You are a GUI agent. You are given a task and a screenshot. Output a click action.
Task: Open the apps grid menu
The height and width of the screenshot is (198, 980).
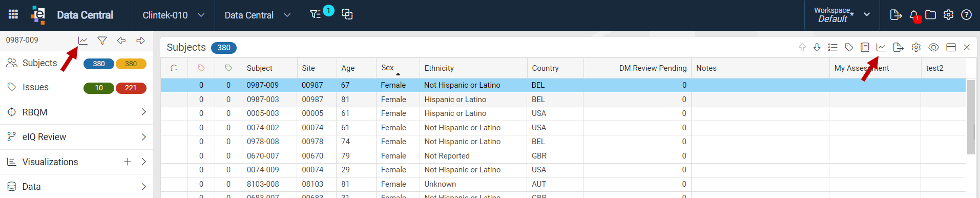(13, 15)
